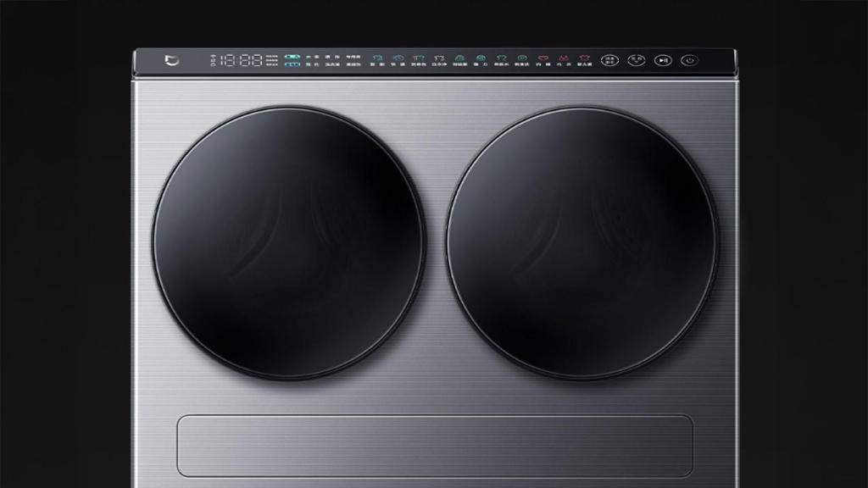Open the left drum door

pyautogui.click(x=289, y=241)
